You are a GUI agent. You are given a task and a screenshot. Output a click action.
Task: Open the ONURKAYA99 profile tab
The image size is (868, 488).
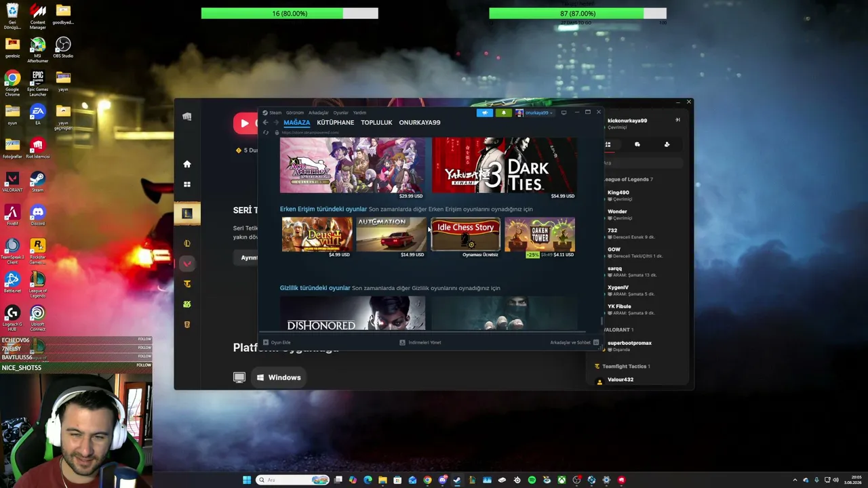(x=420, y=123)
